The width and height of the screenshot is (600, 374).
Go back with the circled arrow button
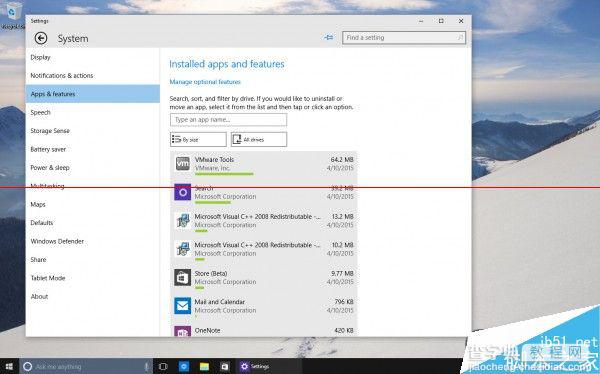pyautogui.click(x=41, y=38)
